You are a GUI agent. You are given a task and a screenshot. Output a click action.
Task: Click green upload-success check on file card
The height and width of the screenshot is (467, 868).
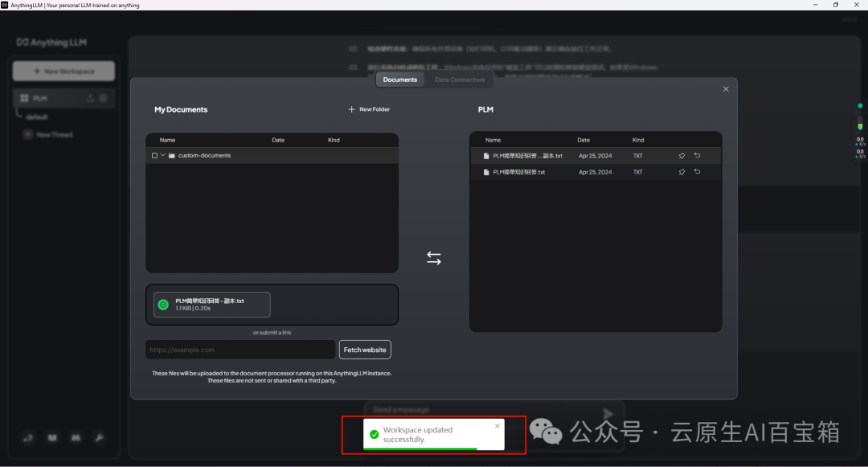pyautogui.click(x=163, y=305)
